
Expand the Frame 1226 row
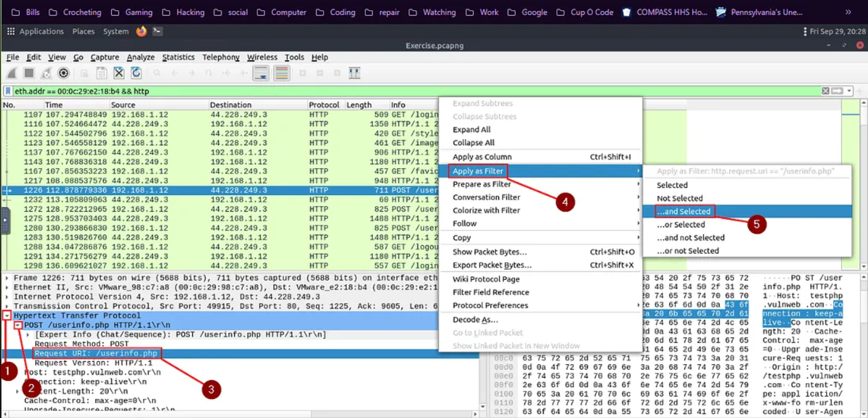(6, 278)
